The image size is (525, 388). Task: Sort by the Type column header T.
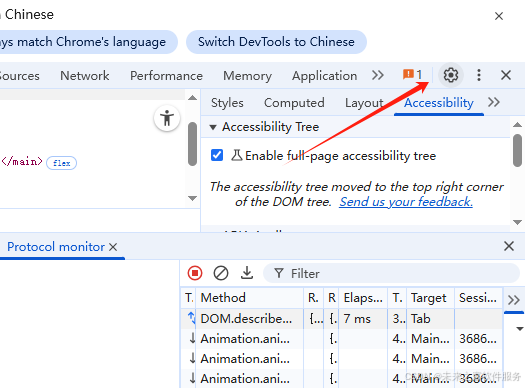click(189, 298)
